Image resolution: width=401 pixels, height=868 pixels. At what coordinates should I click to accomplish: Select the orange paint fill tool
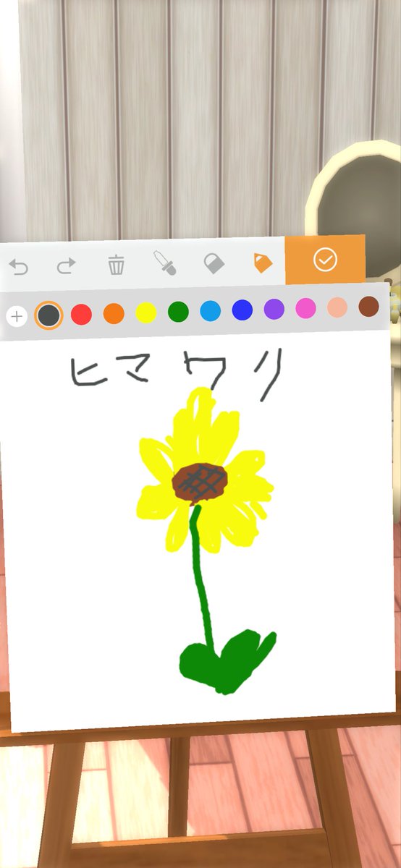(263, 262)
